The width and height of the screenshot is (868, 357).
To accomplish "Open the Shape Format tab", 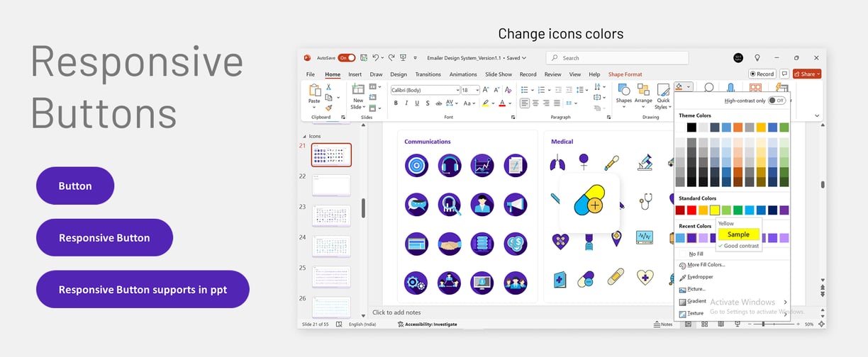I will pyautogui.click(x=625, y=74).
